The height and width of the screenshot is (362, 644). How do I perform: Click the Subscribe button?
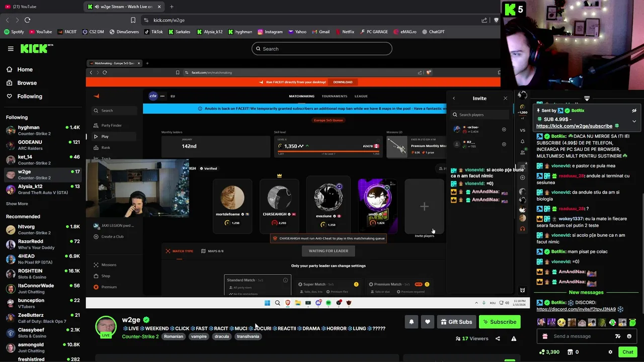500,322
